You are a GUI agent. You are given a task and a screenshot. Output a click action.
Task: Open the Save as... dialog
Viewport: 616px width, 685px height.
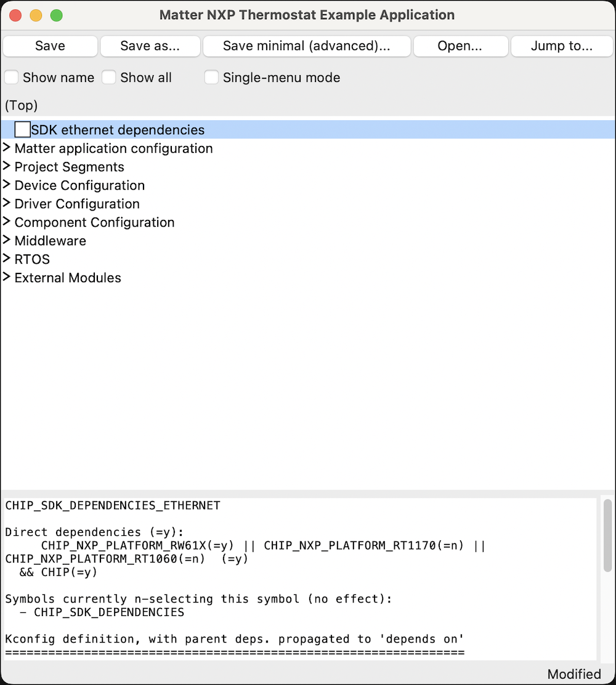[x=150, y=46]
